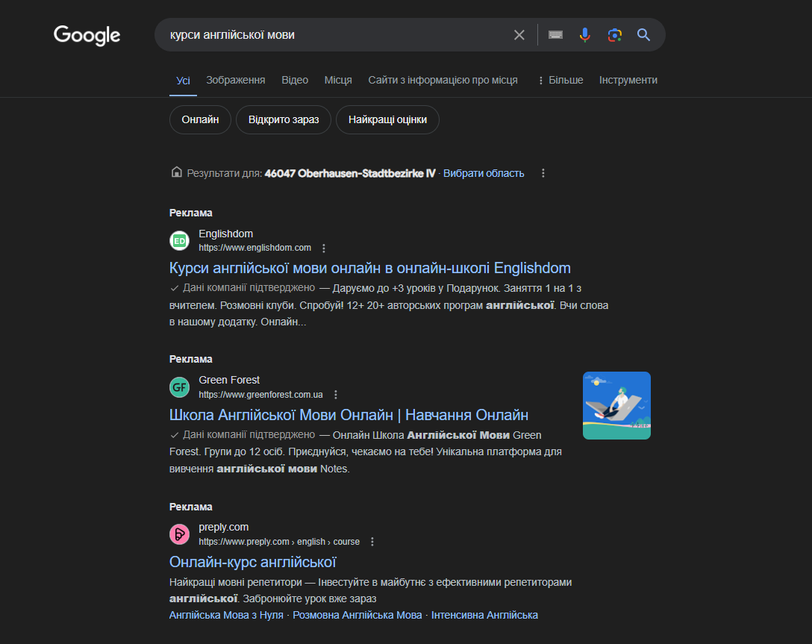Open Розмовна Англійська Мова sitelink
This screenshot has width=812, height=644.
point(357,615)
